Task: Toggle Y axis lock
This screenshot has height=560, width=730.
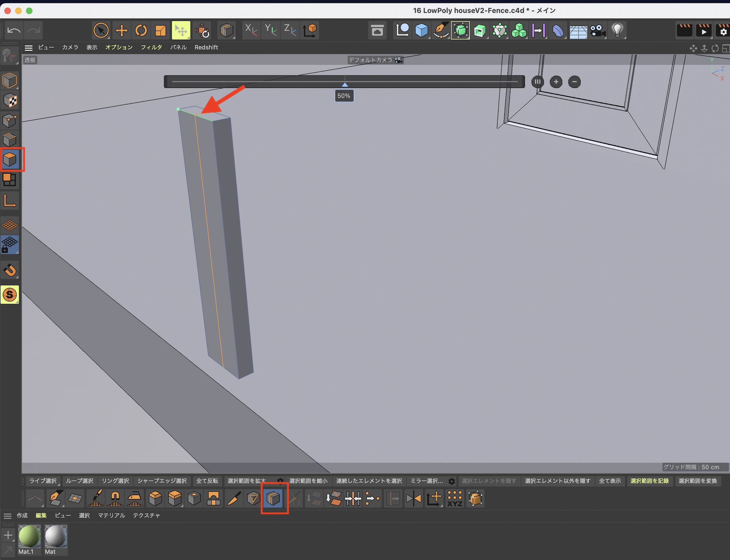Action: point(270,30)
